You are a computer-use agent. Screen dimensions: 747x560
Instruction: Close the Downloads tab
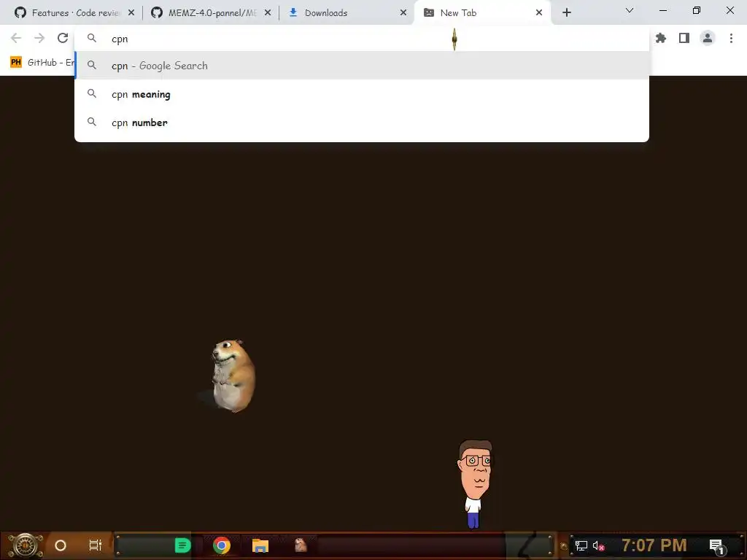(x=403, y=13)
